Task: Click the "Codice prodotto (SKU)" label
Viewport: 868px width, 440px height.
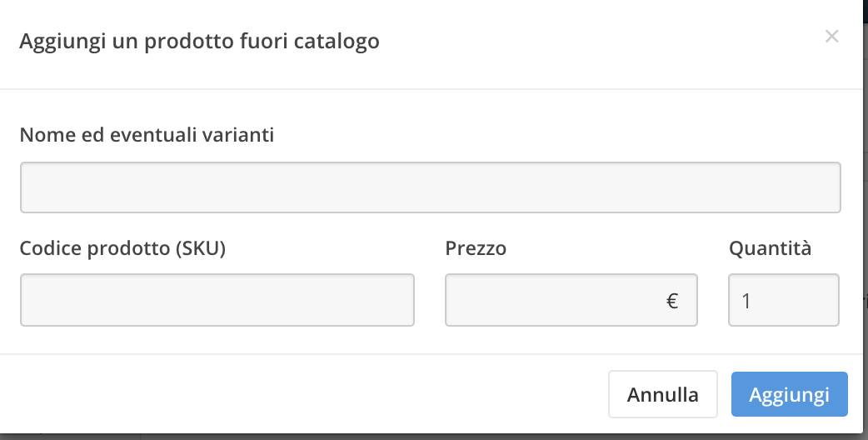Action: 122,248
